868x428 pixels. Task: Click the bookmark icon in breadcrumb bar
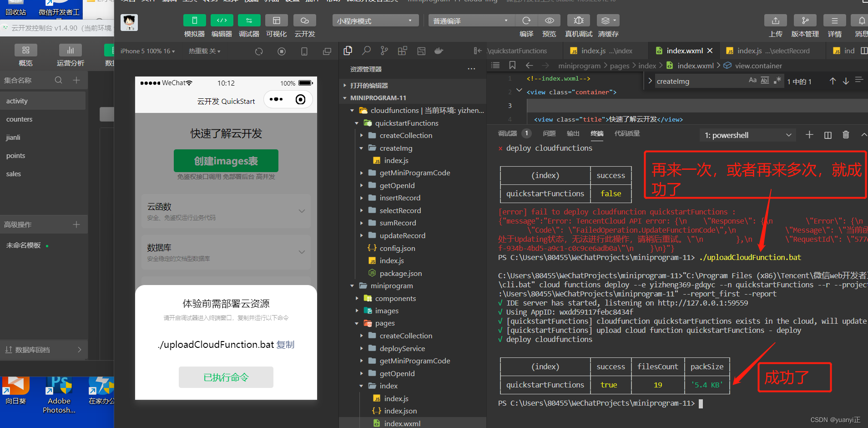click(512, 65)
